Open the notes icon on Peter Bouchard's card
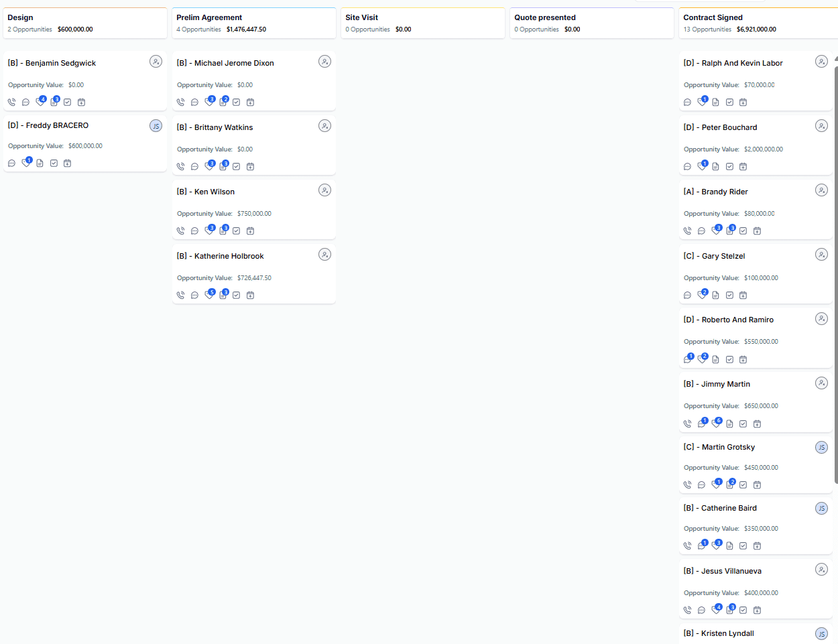The image size is (838, 644). pyautogui.click(x=715, y=167)
